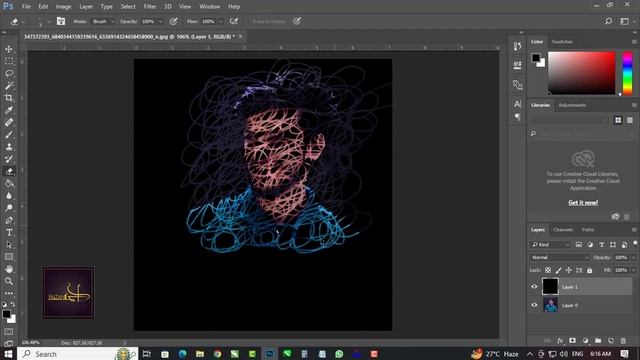
Task: Open the eraser Opacity slider arrow
Action: tap(160, 21)
